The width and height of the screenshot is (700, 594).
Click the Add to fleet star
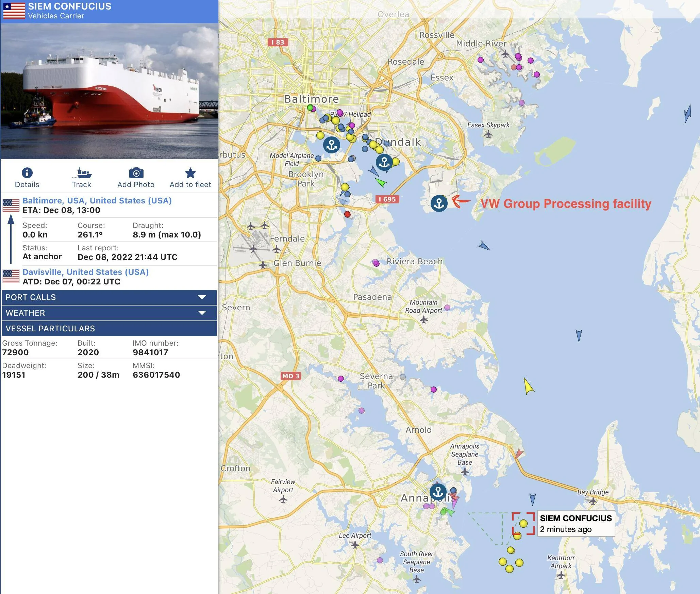(x=190, y=173)
